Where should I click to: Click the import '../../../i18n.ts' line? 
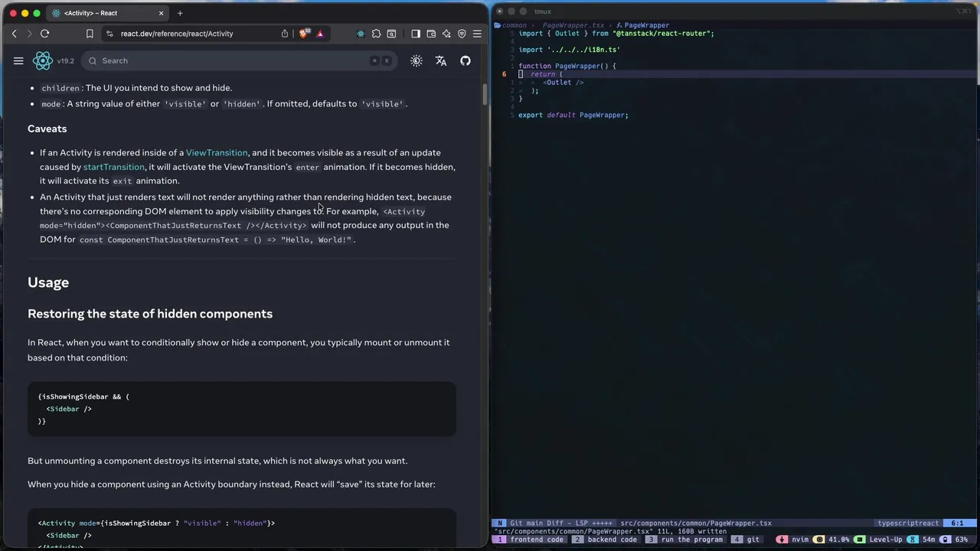[569, 50]
